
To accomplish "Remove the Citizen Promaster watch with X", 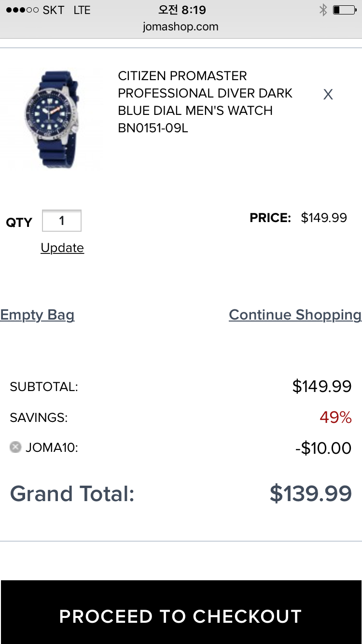I will 328,95.
